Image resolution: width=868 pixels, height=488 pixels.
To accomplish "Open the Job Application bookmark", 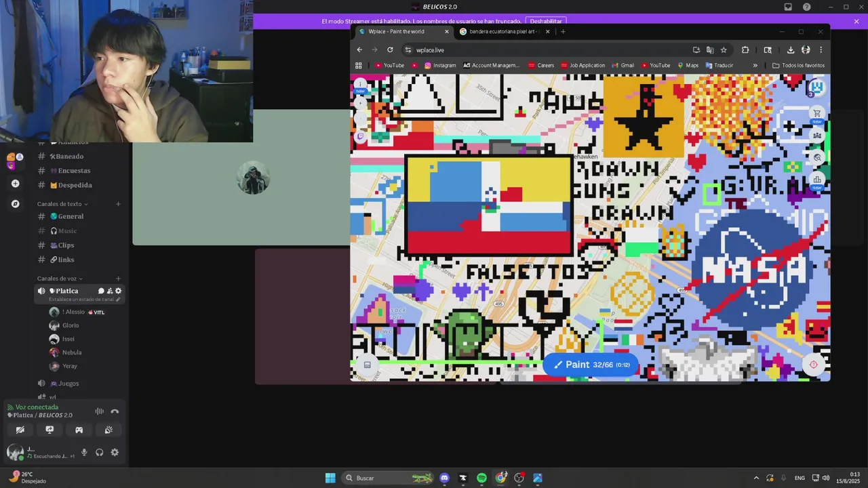I will pos(583,65).
